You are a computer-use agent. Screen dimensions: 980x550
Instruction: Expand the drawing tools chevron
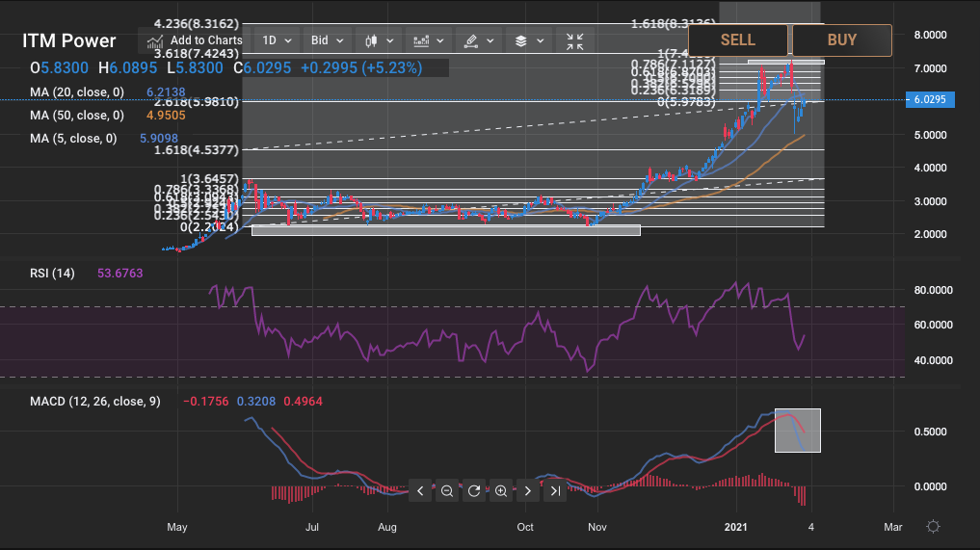pyautogui.click(x=490, y=40)
